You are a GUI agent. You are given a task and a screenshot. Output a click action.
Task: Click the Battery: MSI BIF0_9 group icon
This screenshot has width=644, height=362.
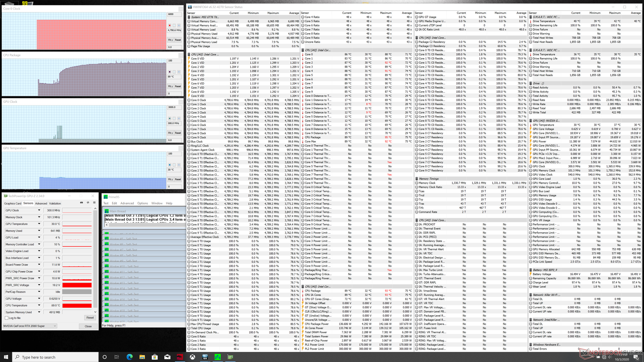[x=531, y=270]
